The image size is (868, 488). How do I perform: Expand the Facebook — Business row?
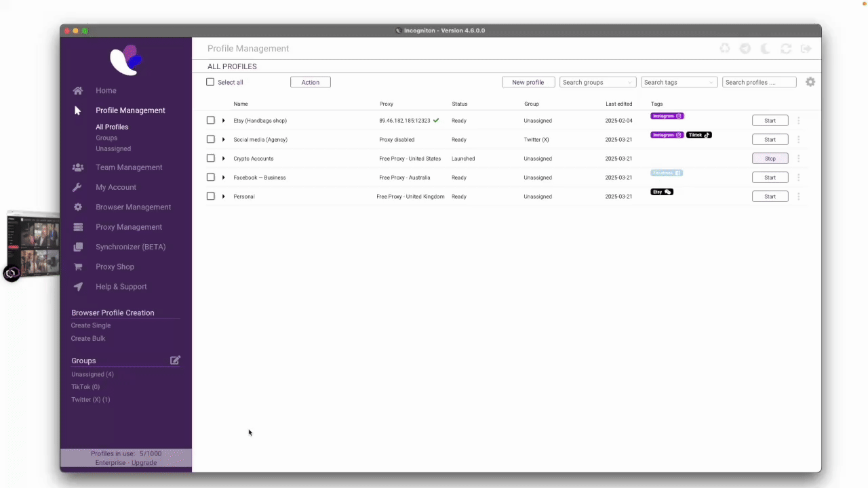coord(223,178)
